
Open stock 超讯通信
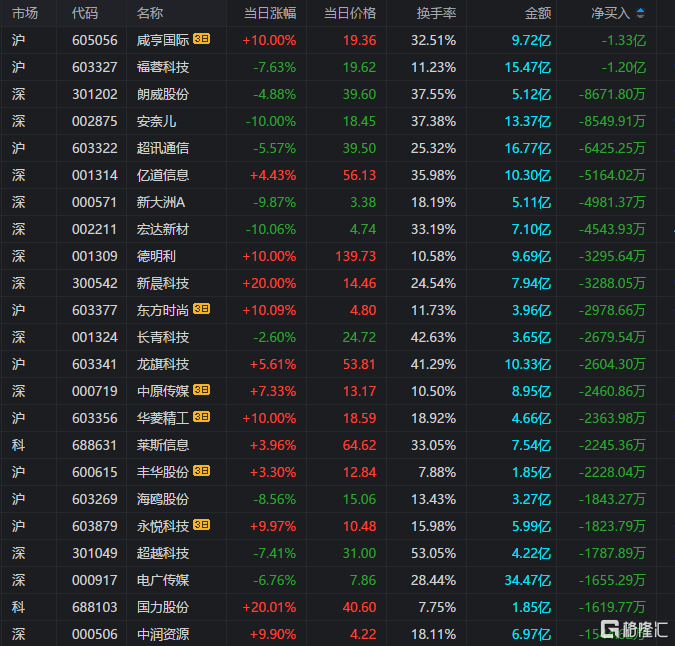coord(163,148)
